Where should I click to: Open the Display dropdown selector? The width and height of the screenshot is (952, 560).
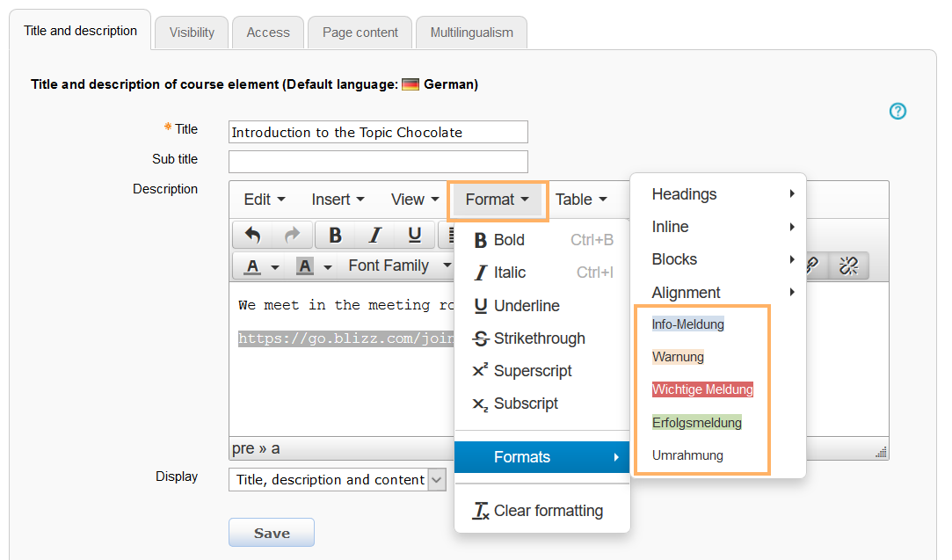point(338,480)
